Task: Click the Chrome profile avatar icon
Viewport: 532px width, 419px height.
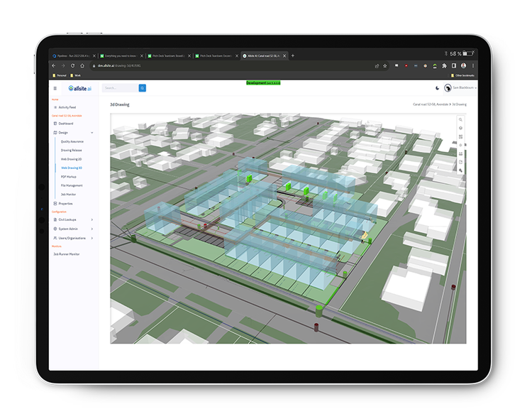Action: pyautogui.click(x=463, y=65)
